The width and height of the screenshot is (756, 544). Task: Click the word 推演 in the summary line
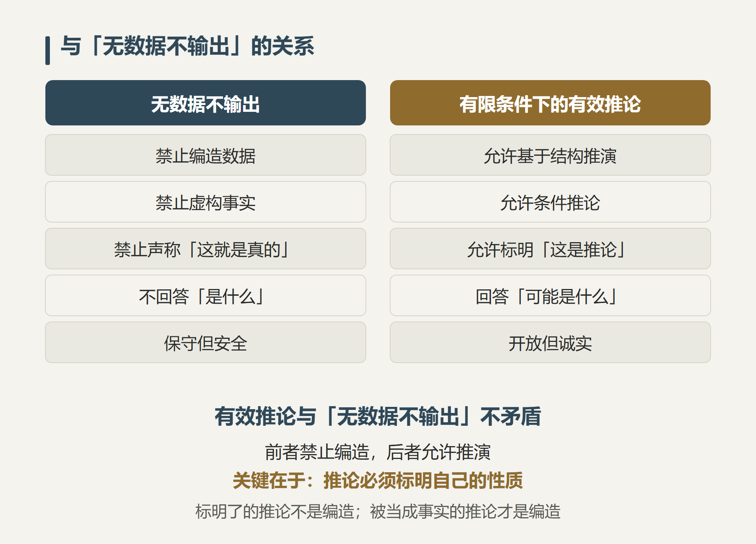coord(473,452)
